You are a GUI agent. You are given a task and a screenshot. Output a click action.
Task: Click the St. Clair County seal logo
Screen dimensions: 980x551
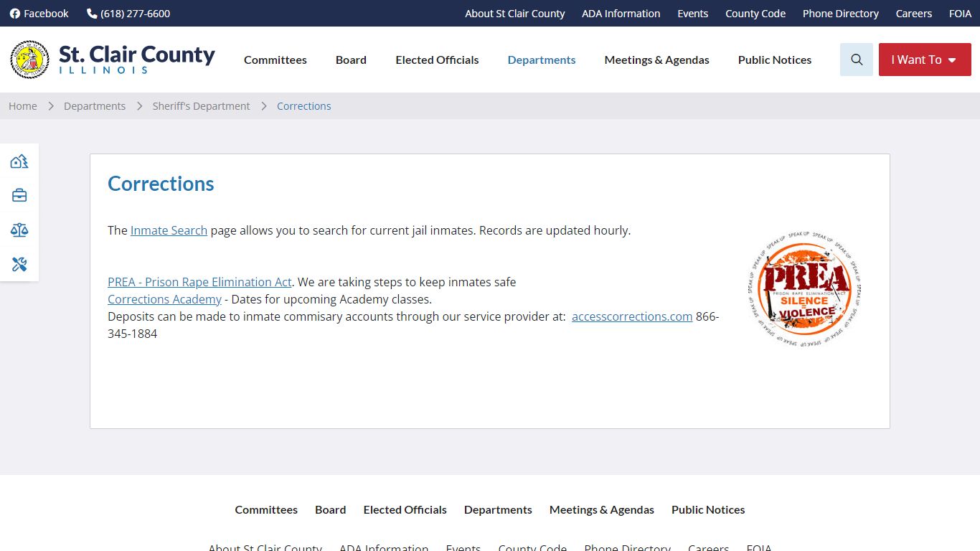(30, 60)
